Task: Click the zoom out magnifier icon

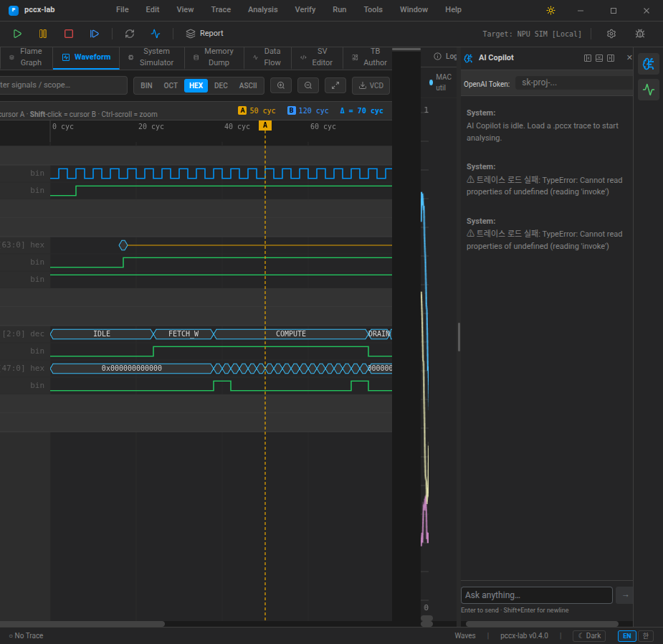Action: click(308, 85)
